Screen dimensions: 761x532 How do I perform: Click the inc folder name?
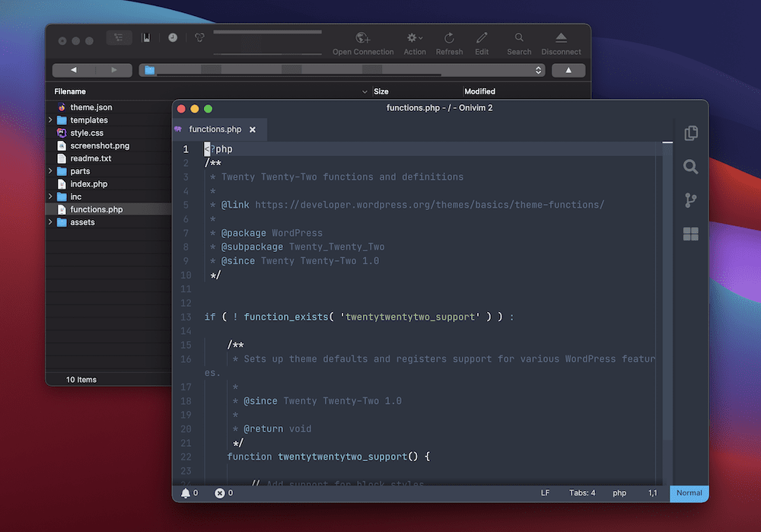click(75, 196)
